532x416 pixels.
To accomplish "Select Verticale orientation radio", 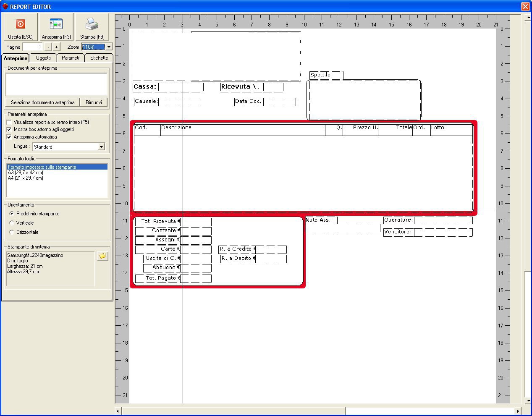I will tap(12, 223).
